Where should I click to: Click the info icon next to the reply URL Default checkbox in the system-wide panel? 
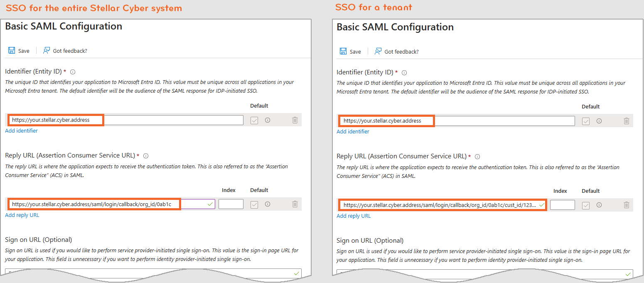(268, 204)
